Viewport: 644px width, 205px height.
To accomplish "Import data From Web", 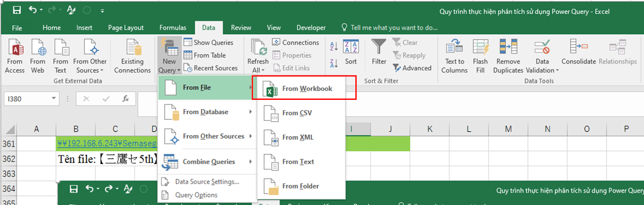I will point(37,56).
